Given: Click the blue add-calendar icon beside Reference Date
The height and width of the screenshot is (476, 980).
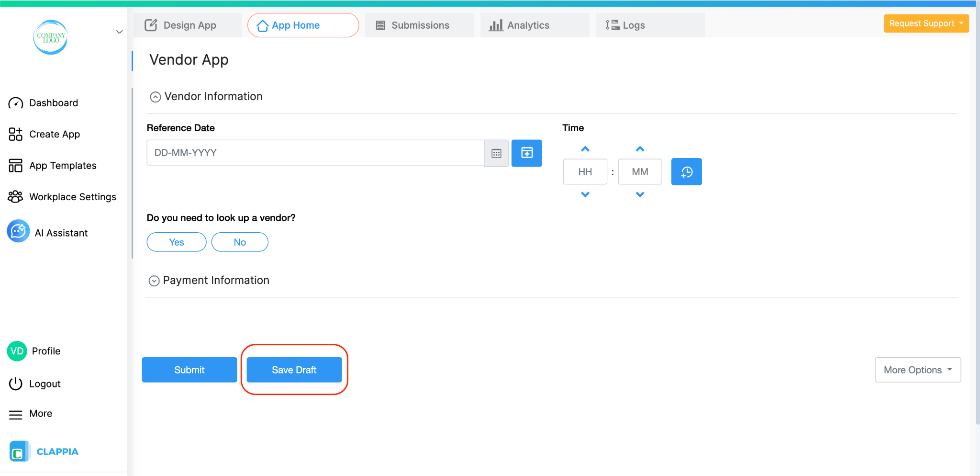Looking at the screenshot, I should tap(526, 153).
